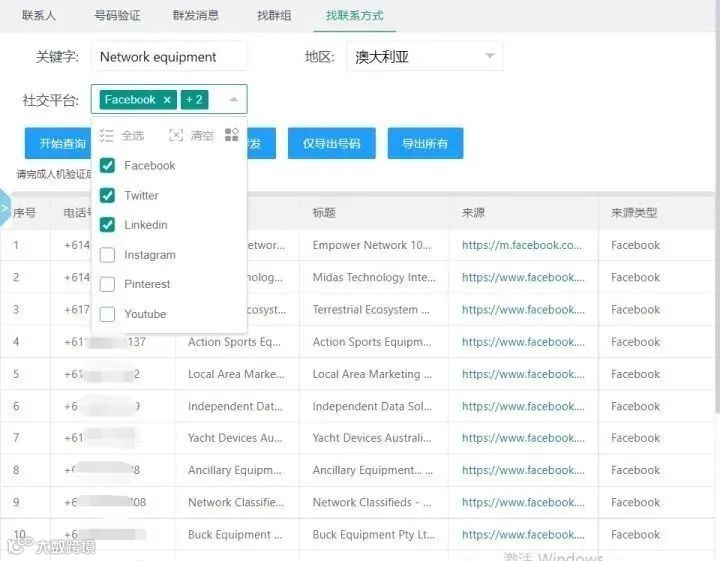This screenshot has height=561, width=720.
Task: Select the 找联系方式 tab
Action: pos(354,16)
